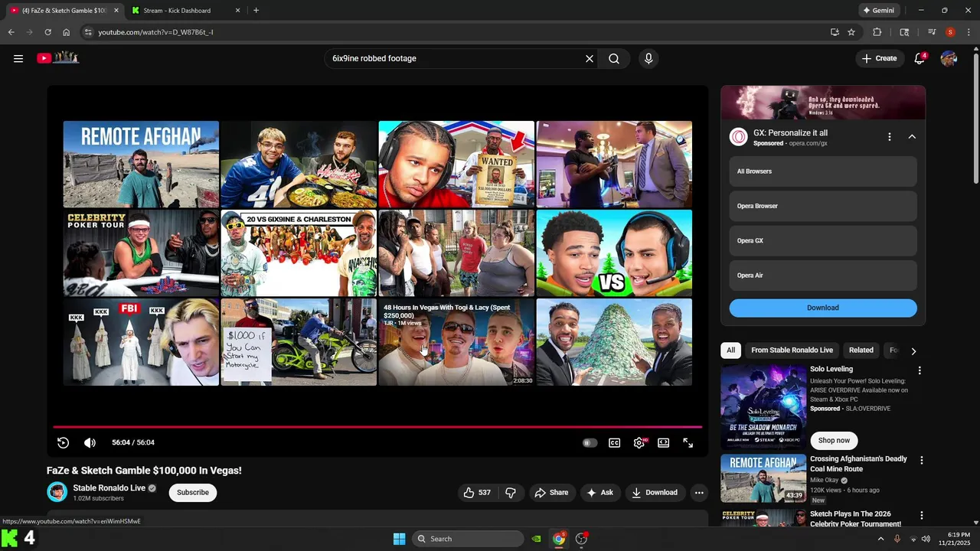The image size is (980, 551).
Task: Open Chrome extensions puzzle icon
Action: point(877,32)
